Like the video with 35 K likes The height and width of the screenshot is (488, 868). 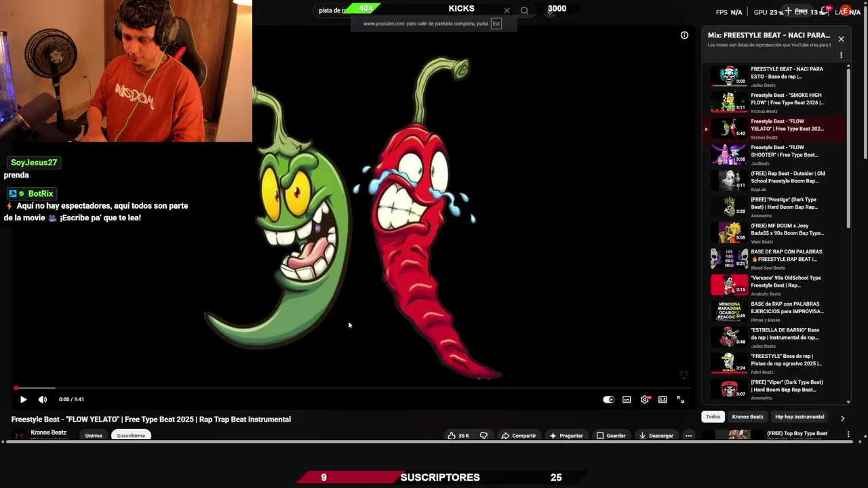[x=458, y=436]
